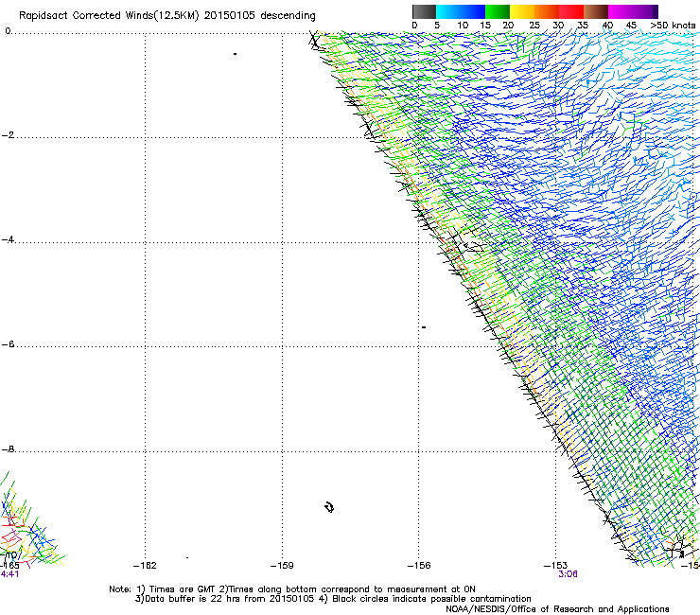700x615 pixels.
Task: Select the orange 25-30 knots color segment
Action: coord(547,11)
